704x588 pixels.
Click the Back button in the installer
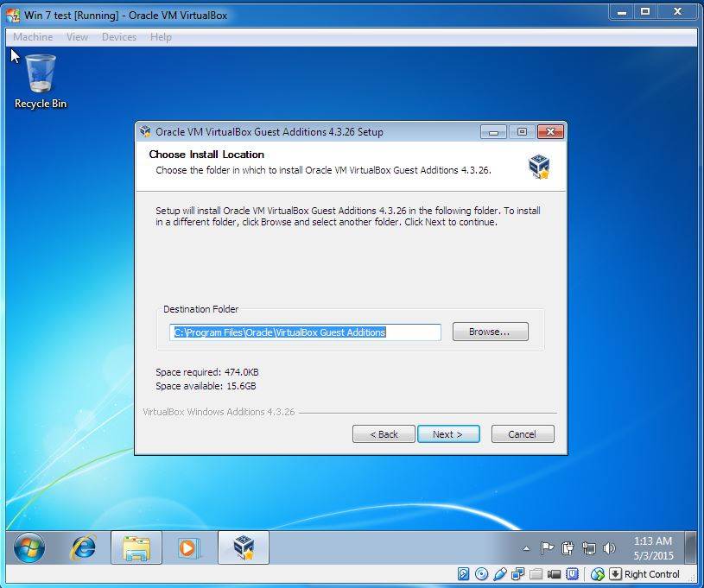pyautogui.click(x=384, y=434)
